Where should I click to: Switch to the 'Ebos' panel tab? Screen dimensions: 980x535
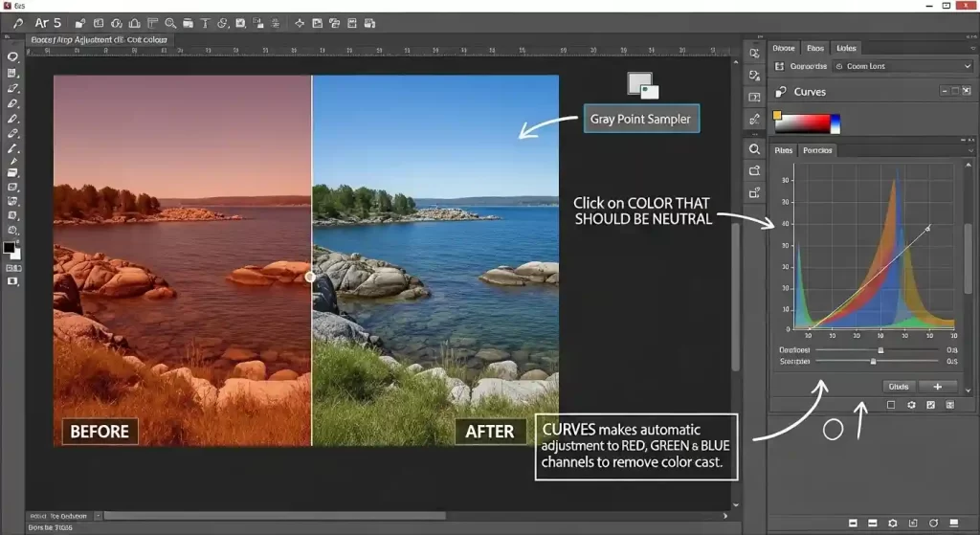[x=815, y=48]
